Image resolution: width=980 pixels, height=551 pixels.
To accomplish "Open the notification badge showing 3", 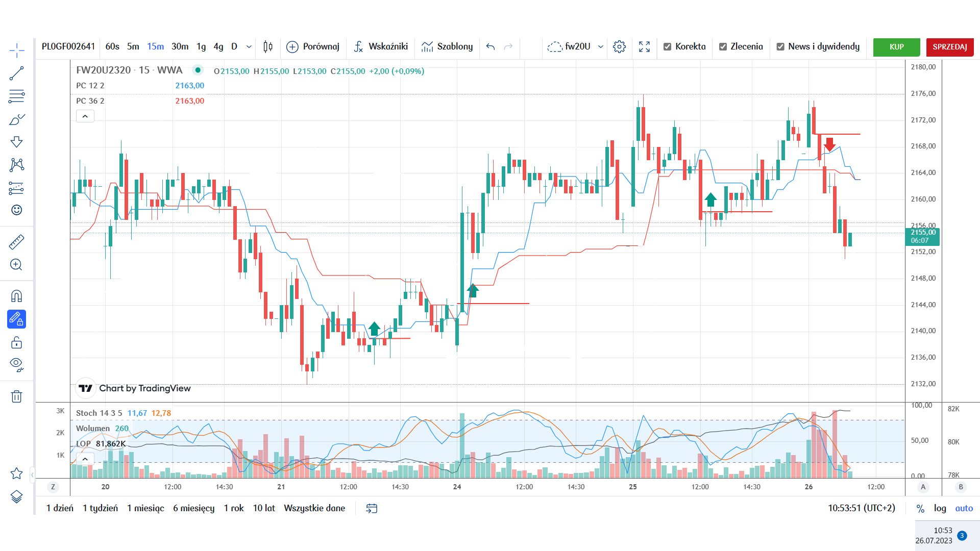I will point(962,536).
